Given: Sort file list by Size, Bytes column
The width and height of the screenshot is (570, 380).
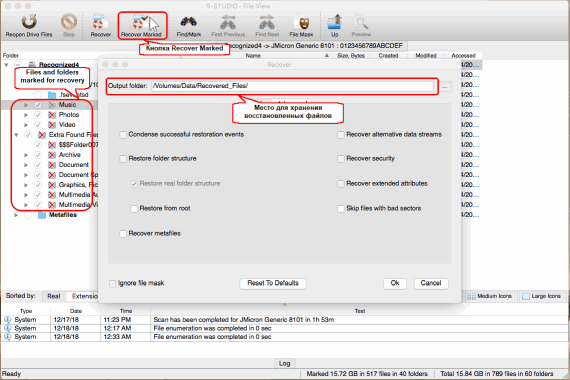Looking at the screenshot, I should 351,56.
